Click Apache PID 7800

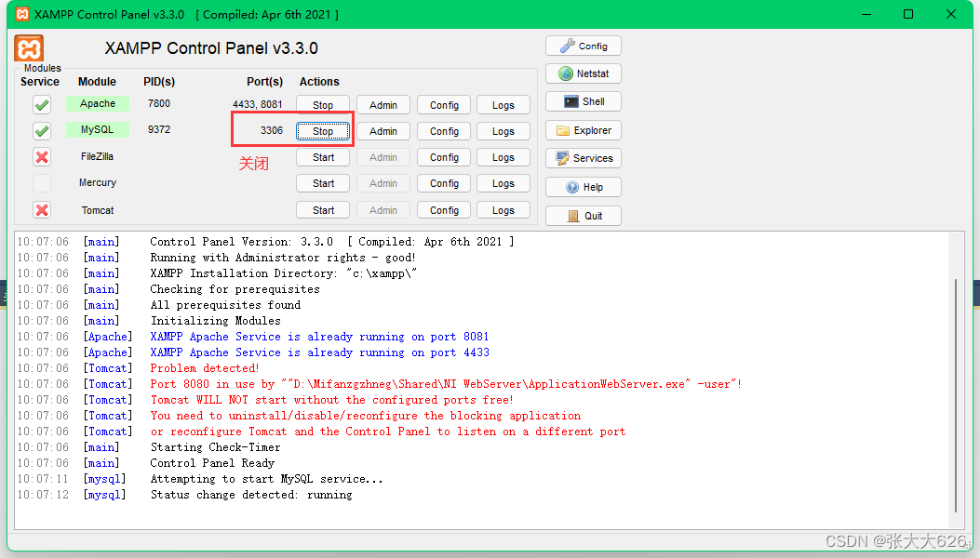tap(159, 104)
